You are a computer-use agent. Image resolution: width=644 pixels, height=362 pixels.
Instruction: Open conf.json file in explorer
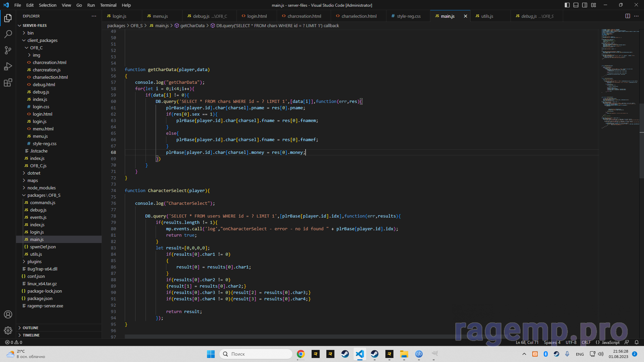(59, 276)
